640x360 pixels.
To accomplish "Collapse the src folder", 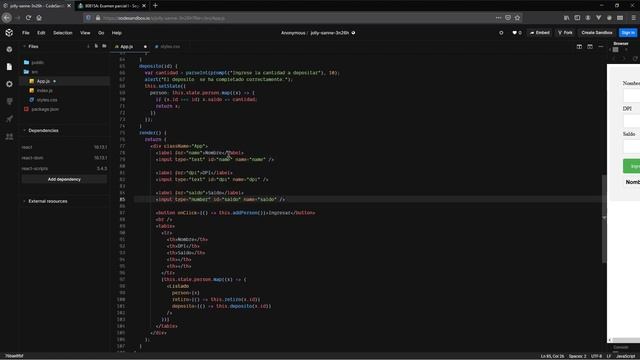I will [34, 72].
